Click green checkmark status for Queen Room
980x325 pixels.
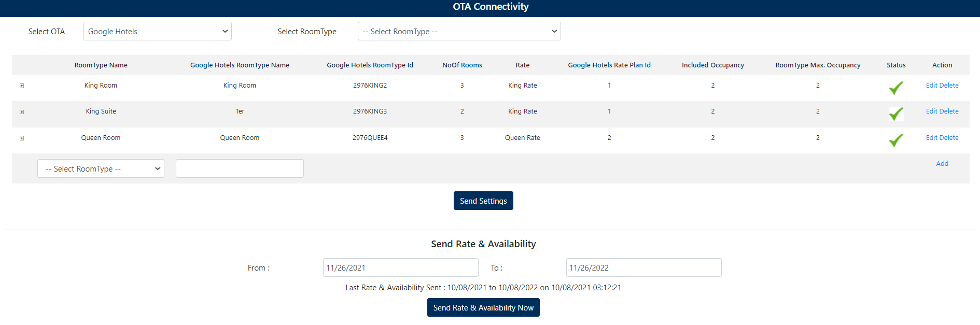(x=895, y=140)
